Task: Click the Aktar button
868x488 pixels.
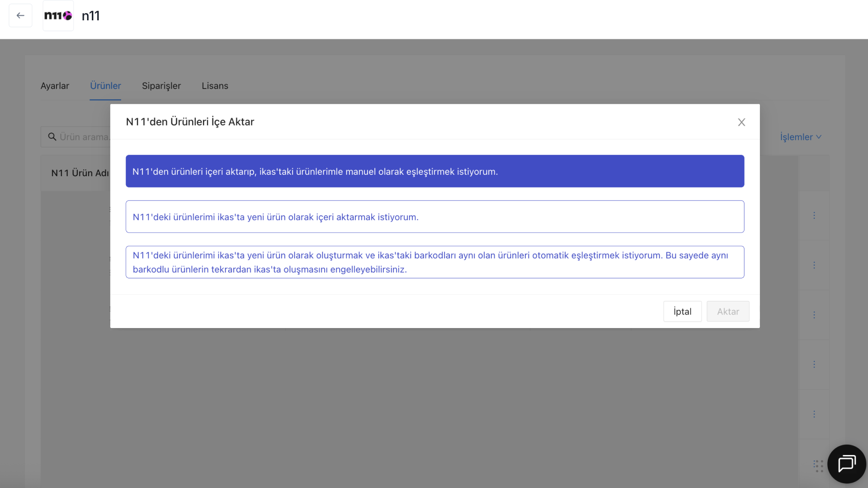Action: [x=728, y=311]
